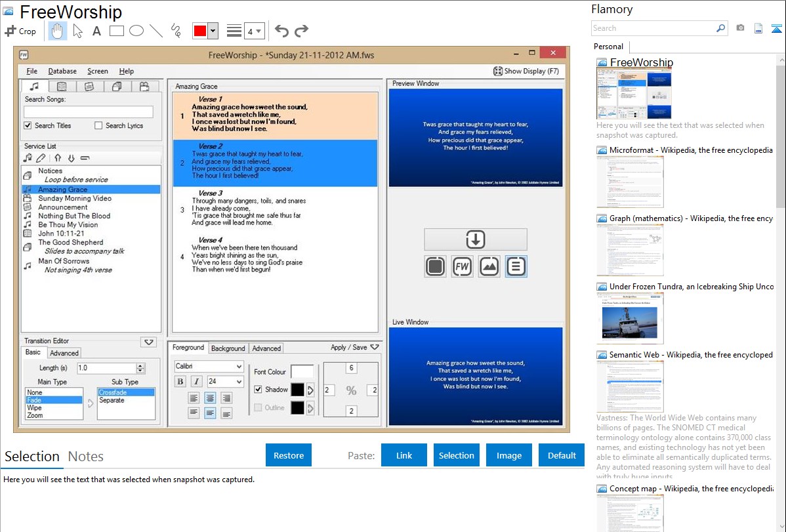Open the font size 24 dropdown
The image size is (786, 532).
(x=225, y=382)
